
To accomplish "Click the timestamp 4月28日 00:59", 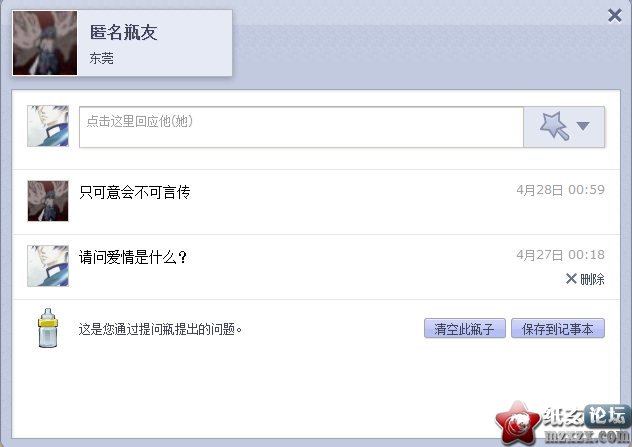I will click(x=561, y=190).
